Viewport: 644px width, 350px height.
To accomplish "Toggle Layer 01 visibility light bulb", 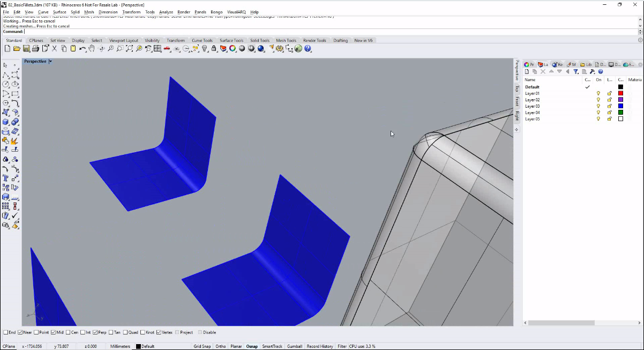I will (x=598, y=93).
